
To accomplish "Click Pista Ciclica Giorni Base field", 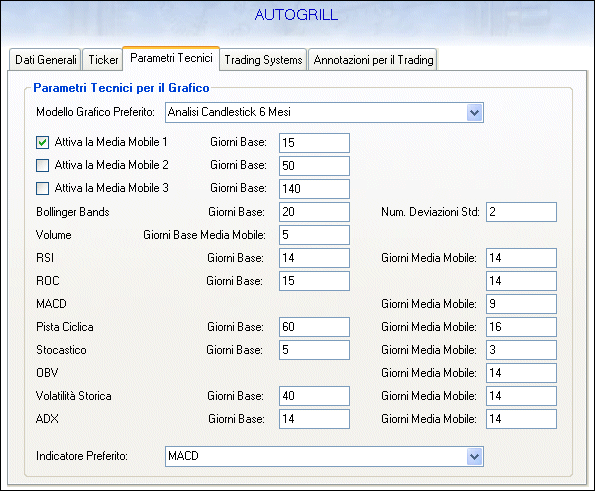I will (x=314, y=327).
